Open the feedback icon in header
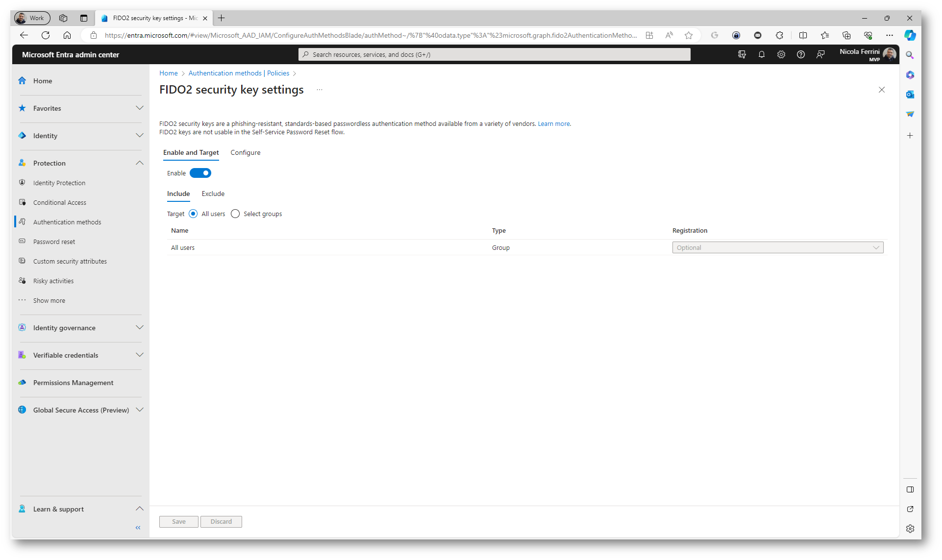 820,54
